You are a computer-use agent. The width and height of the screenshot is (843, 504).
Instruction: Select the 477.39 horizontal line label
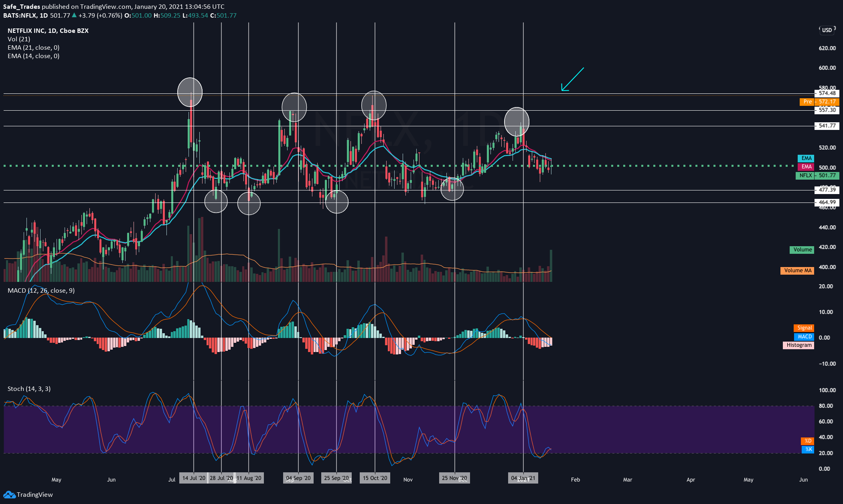click(827, 190)
